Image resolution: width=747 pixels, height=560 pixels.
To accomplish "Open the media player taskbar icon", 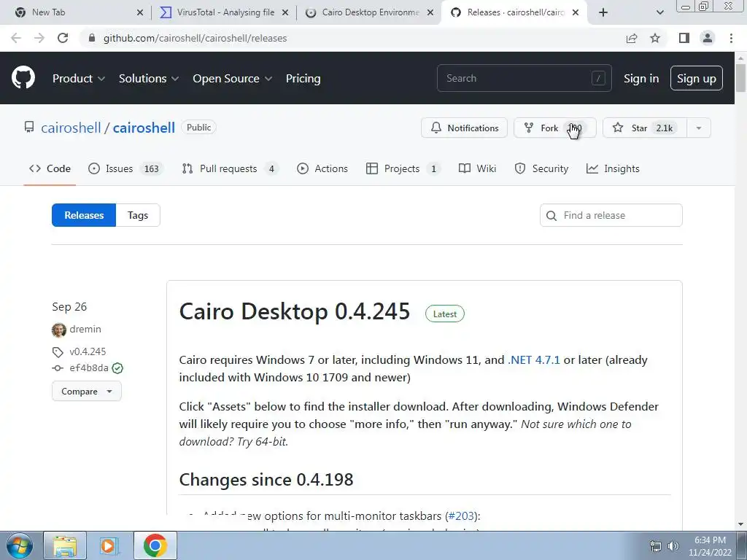I will [x=108, y=545].
